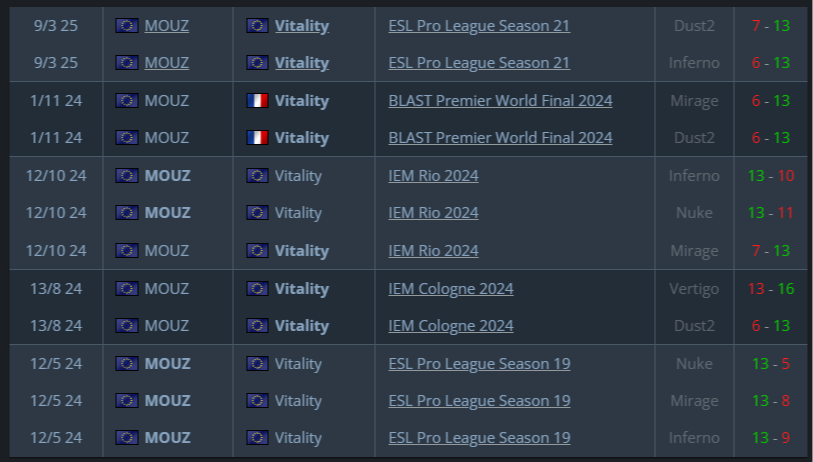The height and width of the screenshot is (462, 813).
Task: Click MOUZ flag in Season 19 Mirage row
Action: pos(127,401)
